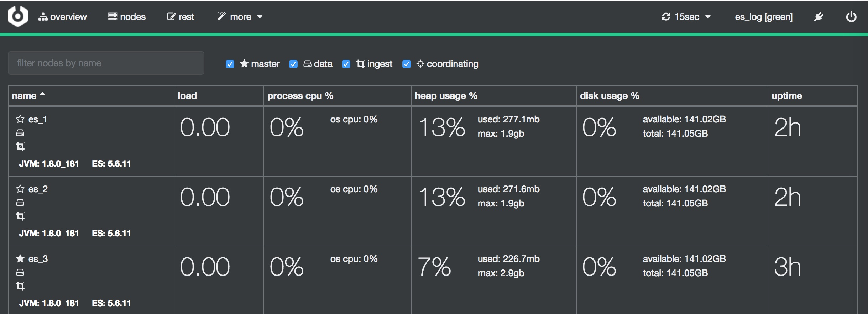Focus the filter nodes by name field

(x=106, y=63)
